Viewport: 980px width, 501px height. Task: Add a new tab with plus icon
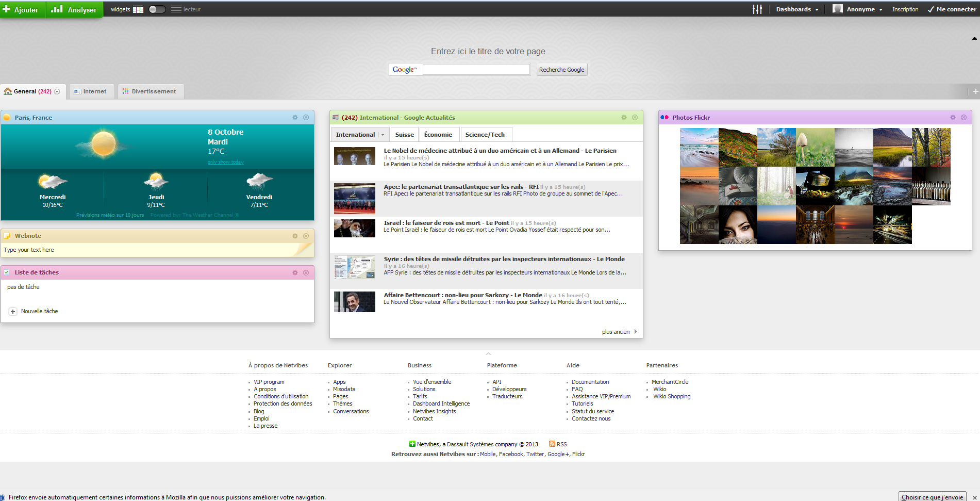point(975,91)
